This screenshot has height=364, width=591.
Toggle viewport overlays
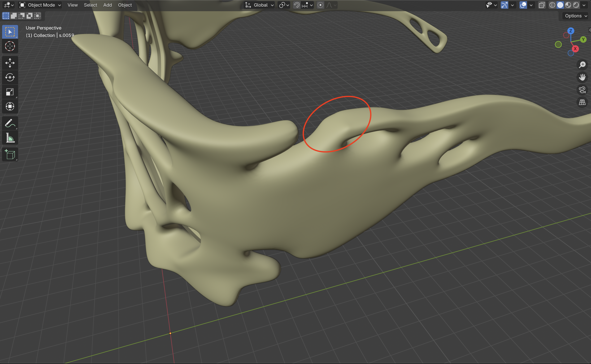coord(523,5)
